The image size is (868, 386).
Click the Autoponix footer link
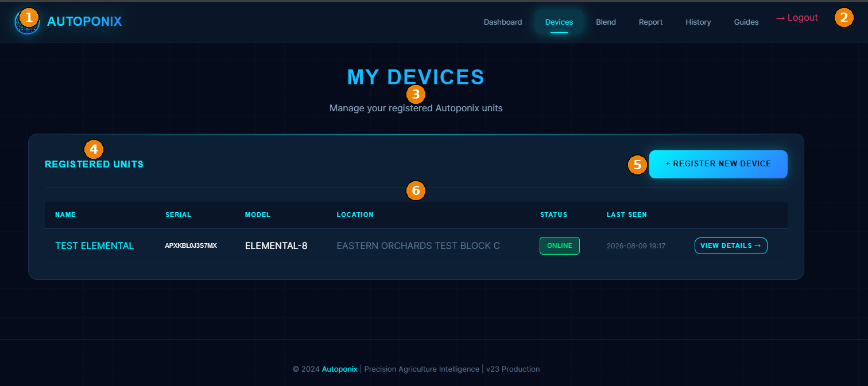coord(339,369)
